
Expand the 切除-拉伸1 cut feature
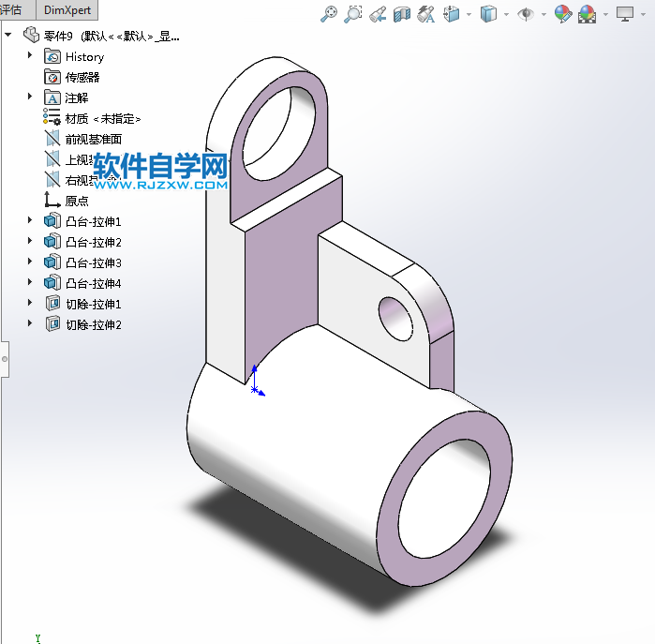[x=30, y=303]
